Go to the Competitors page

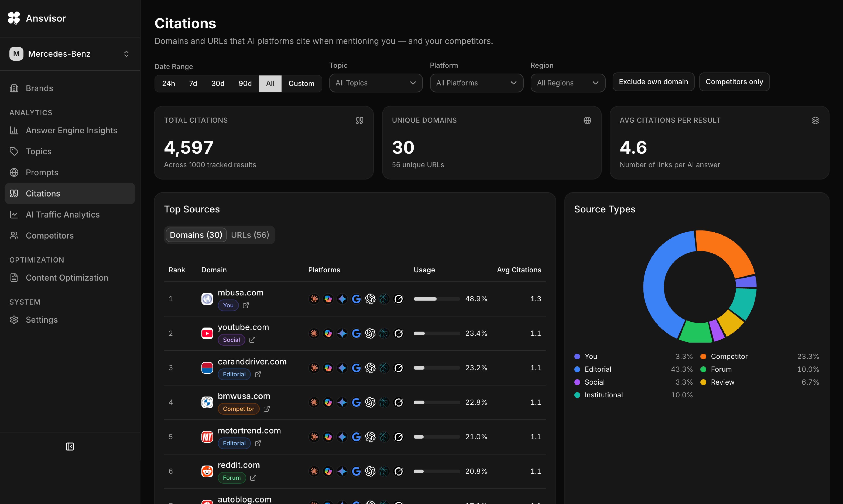[70, 236]
